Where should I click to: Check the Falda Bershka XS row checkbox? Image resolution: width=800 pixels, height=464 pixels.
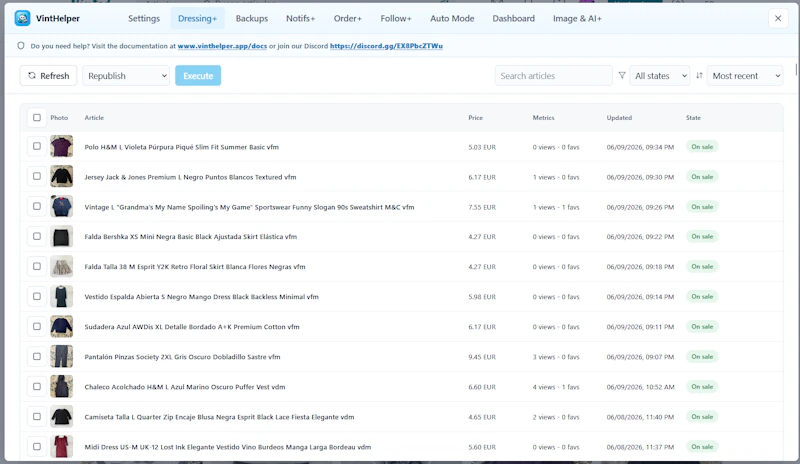coord(37,236)
